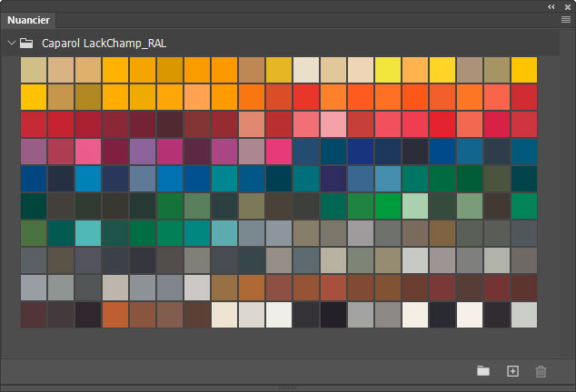Switch to the Nuancier tab
Screen dimensions: 576x392
tap(29, 20)
